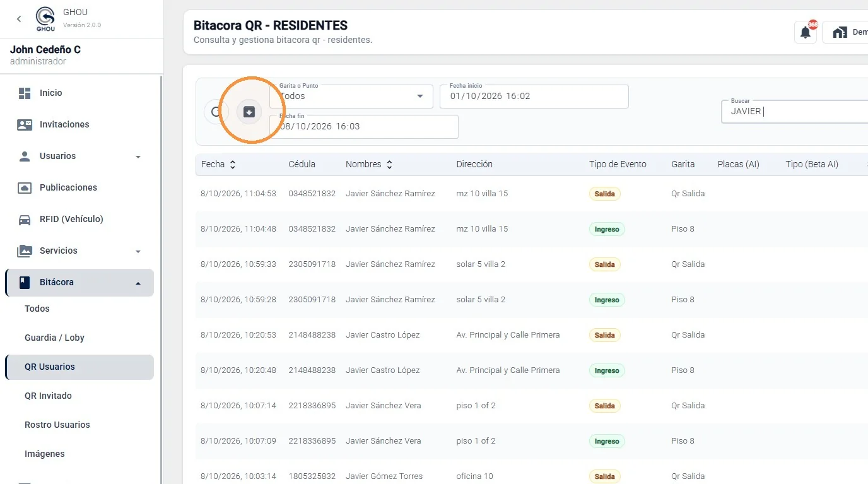Click the Inicio dashboard icon
Screen dimensions: 868x484
coord(25,93)
